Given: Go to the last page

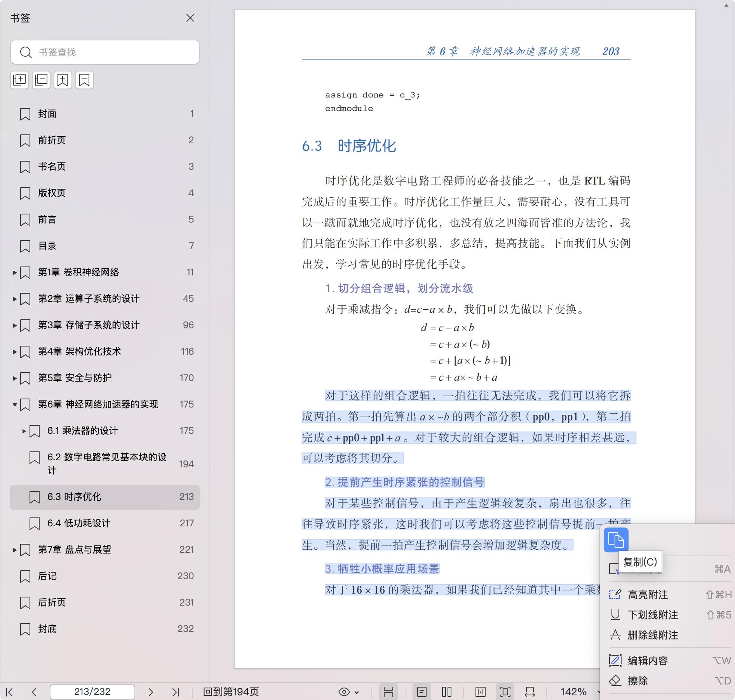Looking at the screenshot, I should [176, 692].
